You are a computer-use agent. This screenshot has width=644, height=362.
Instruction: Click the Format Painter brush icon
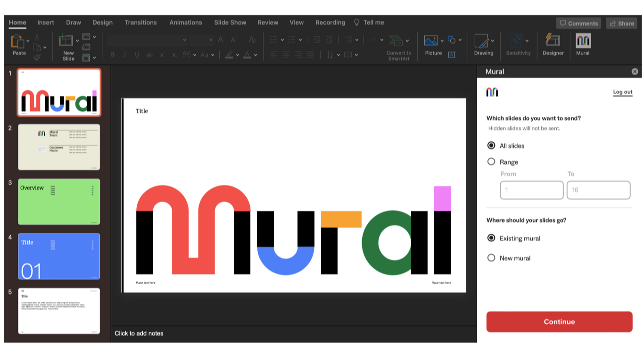37,57
